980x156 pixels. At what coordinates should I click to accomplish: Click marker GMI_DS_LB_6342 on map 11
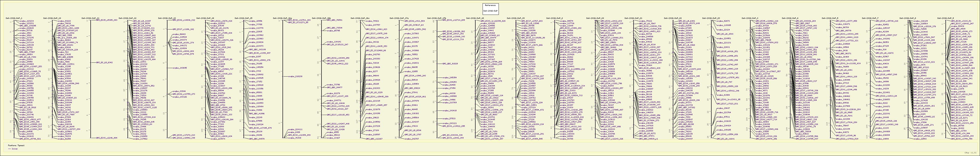[104, 62]
